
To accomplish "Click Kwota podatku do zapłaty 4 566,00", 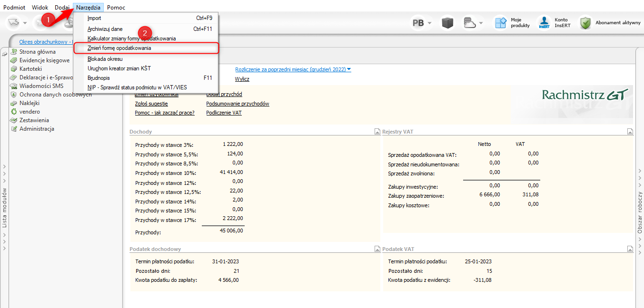I will (228, 280).
